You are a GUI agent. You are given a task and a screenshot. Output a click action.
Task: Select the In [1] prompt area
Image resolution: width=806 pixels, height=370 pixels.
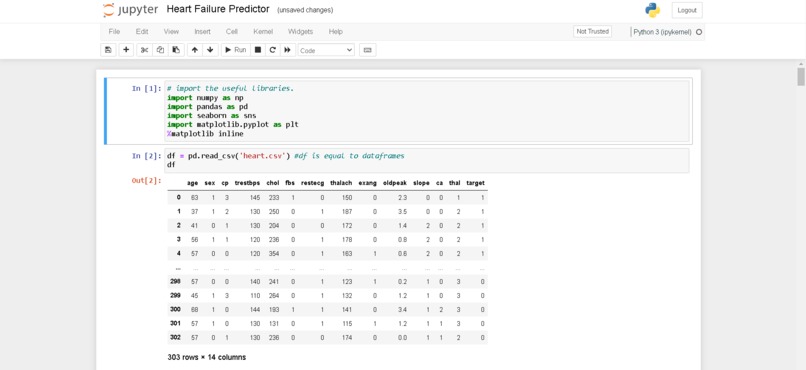pyautogui.click(x=146, y=88)
